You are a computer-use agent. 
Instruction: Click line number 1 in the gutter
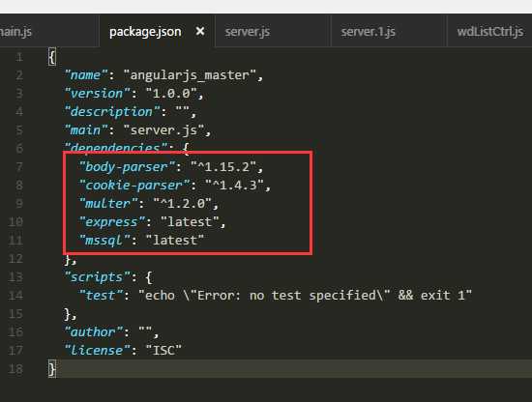click(x=19, y=57)
